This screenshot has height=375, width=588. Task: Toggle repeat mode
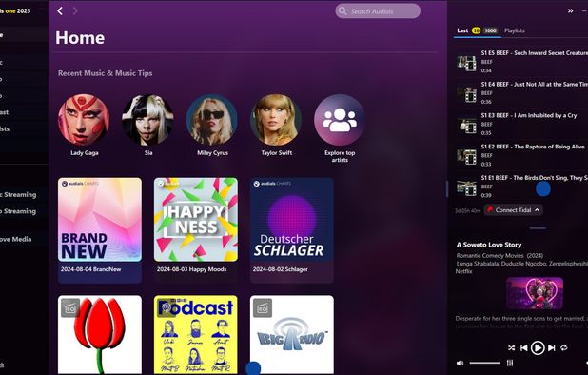(564, 348)
